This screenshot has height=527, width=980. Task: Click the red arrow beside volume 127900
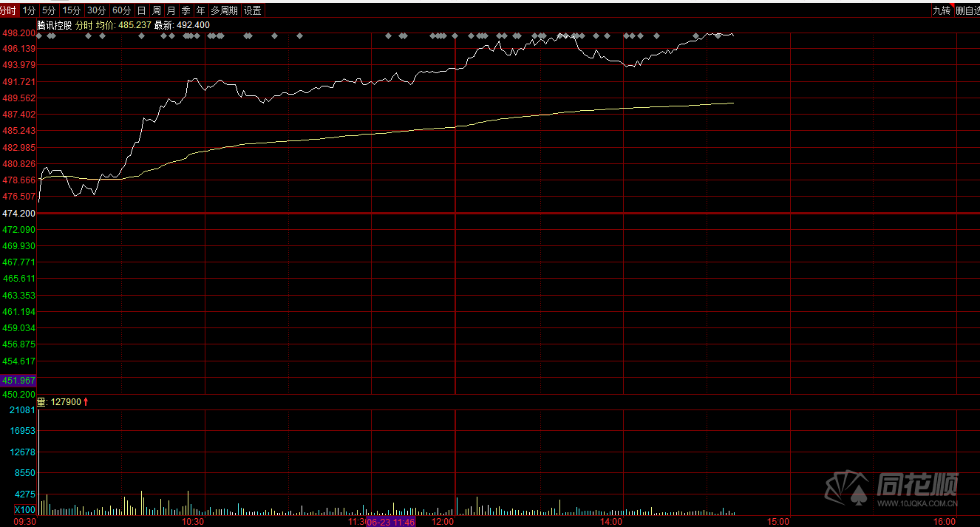(x=86, y=401)
